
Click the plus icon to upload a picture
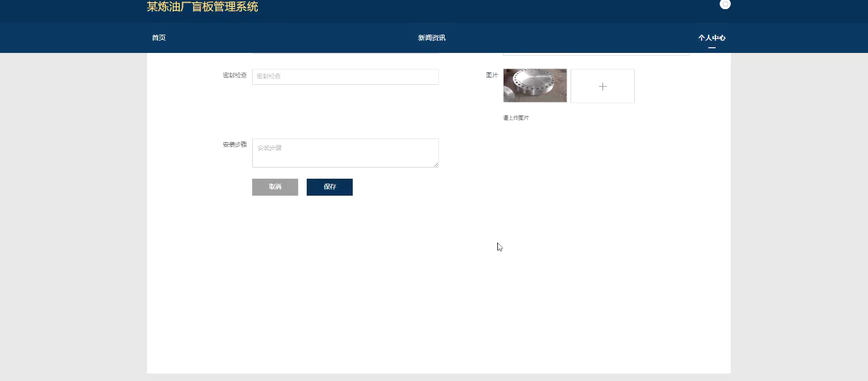(602, 86)
